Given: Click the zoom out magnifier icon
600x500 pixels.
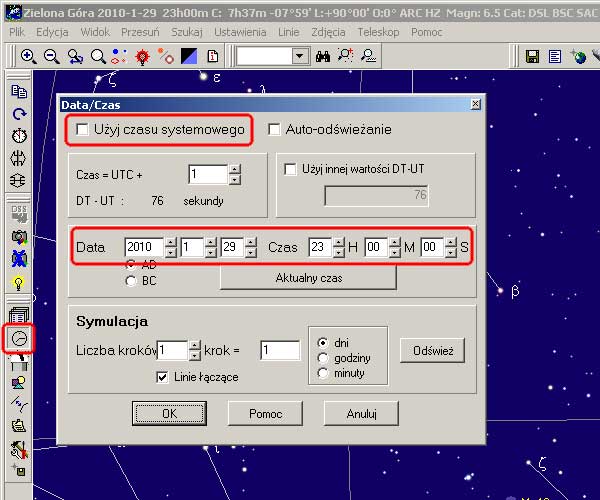Looking at the screenshot, I should [x=51, y=56].
